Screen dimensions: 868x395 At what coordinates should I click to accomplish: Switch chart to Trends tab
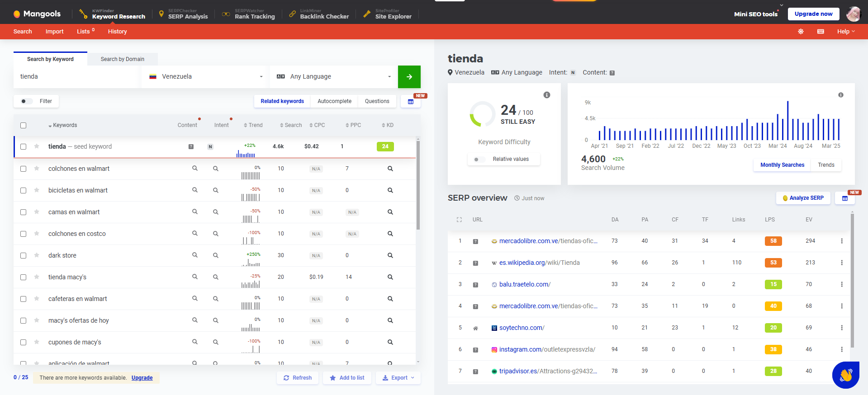[x=826, y=165]
